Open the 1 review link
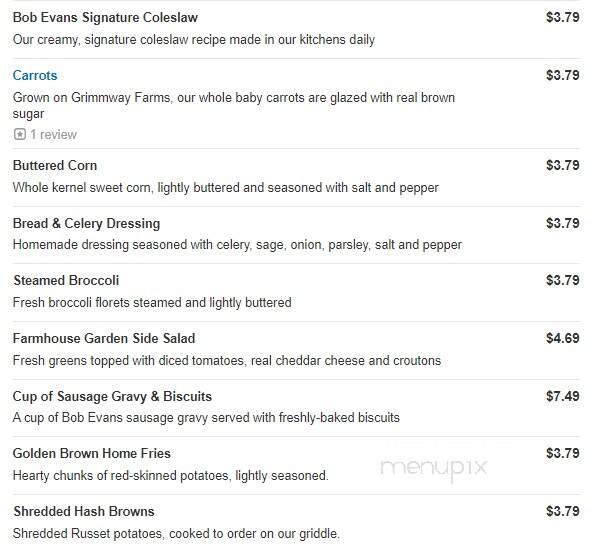 tap(54, 134)
